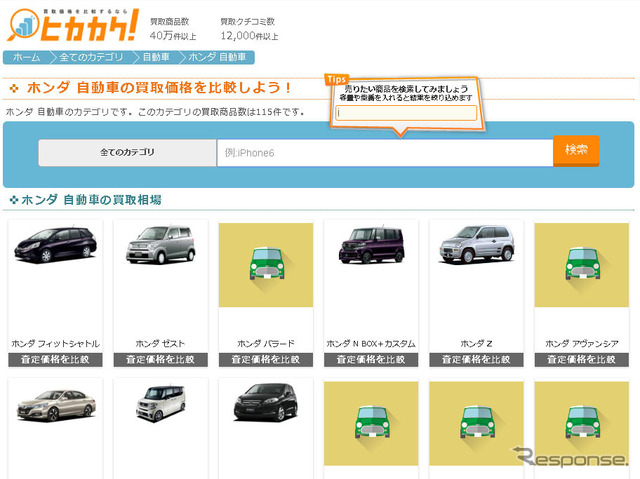Open ホンダ フィットシャトル car image
The image size is (640, 479).
point(56,244)
